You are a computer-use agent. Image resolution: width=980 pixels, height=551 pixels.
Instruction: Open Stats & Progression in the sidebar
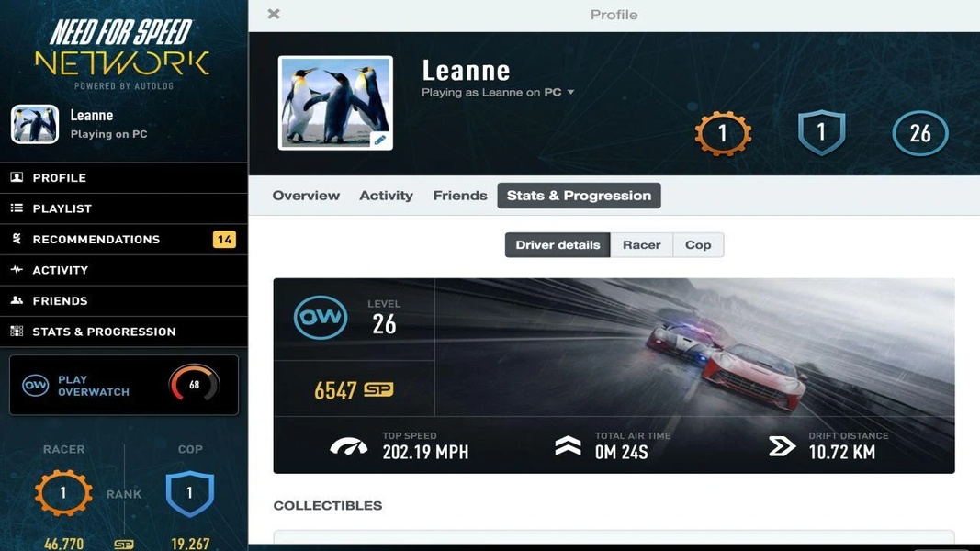point(124,332)
